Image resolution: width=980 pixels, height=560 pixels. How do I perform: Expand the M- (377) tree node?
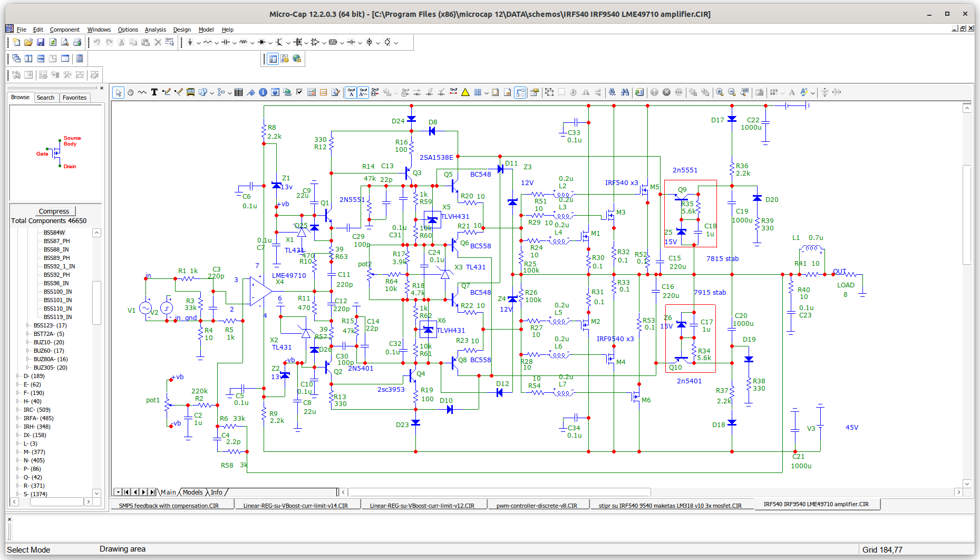coord(17,452)
